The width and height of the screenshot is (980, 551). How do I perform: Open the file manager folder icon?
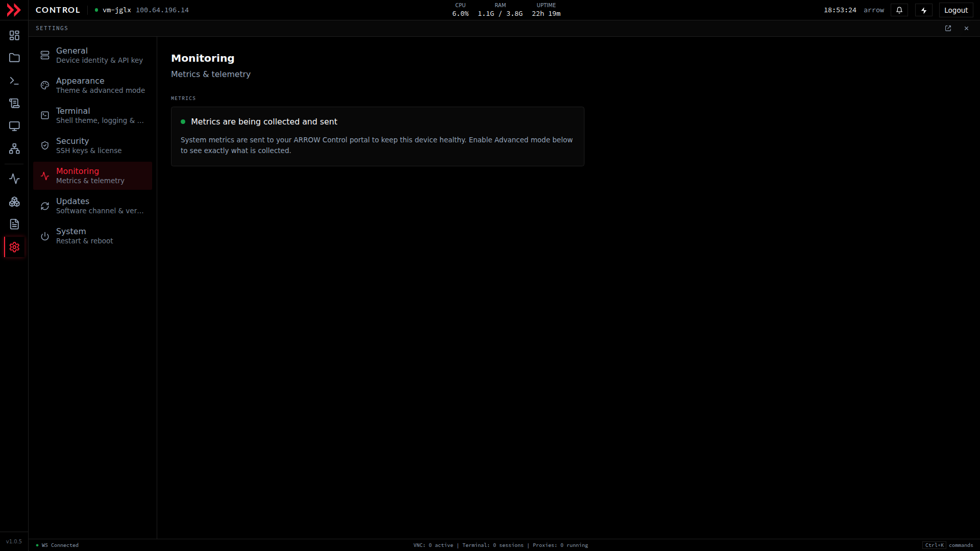point(14,58)
